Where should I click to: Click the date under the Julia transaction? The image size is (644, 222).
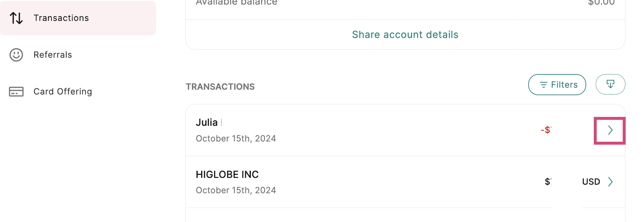tap(236, 138)
